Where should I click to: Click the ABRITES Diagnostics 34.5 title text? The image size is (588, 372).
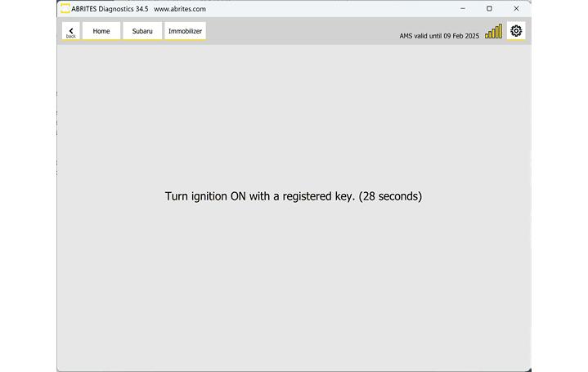[110, 8]
